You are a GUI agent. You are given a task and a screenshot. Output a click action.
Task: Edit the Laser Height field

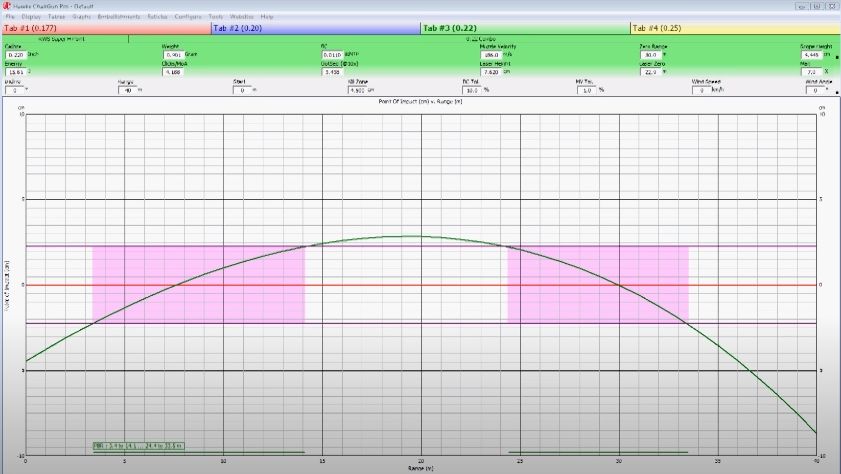tap(491, 72)
